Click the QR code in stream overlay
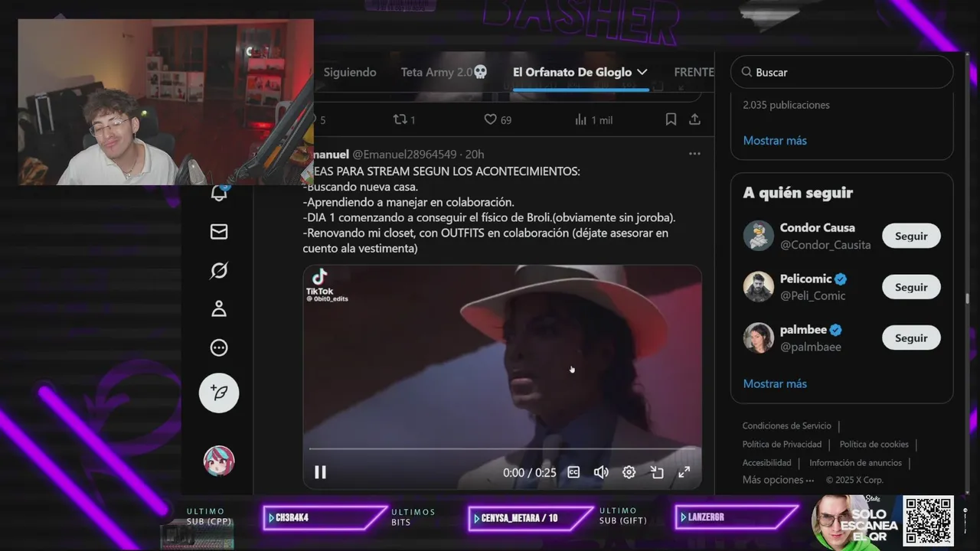The width and height of the screenshot is (980, 551). point(928,520)
